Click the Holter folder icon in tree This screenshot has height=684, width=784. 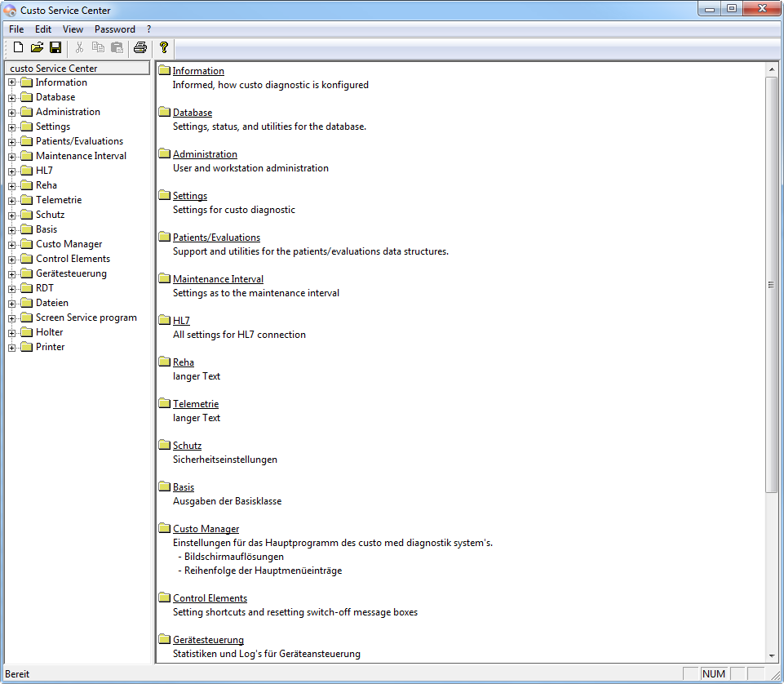pyautogui.click(x=26, y=332)
